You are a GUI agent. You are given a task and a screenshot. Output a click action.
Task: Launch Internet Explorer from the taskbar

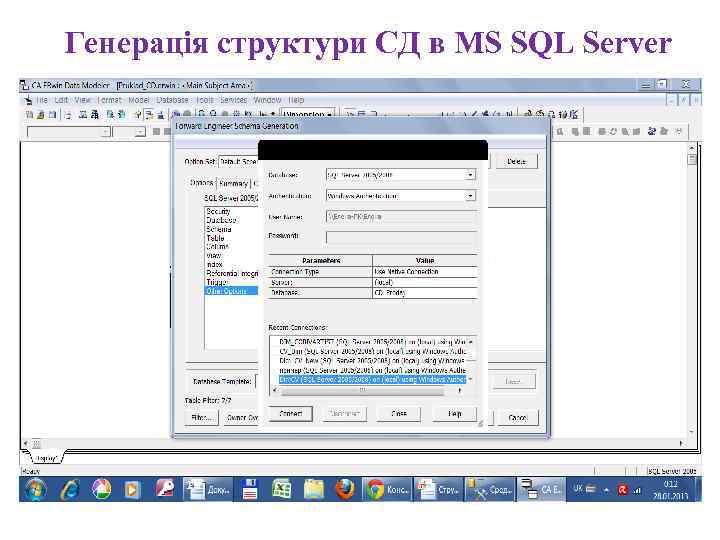pyautogui.click(x=69, y=489)
